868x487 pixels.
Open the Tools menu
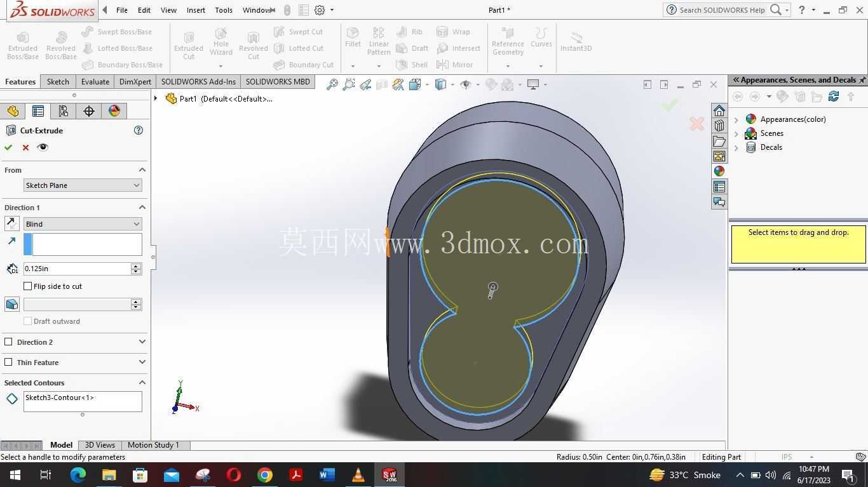pyautogui.click(x=224, y=10)
